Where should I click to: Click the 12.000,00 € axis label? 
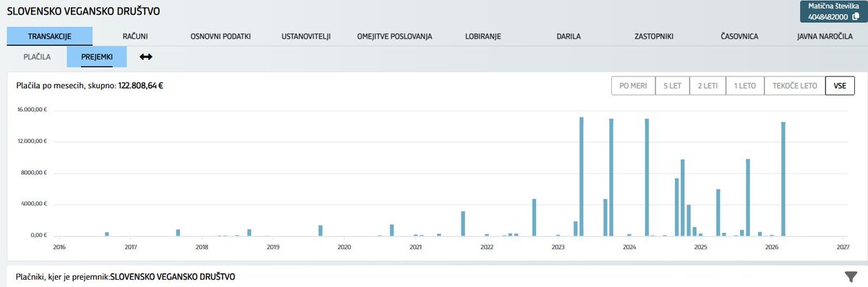click(31, 142)
